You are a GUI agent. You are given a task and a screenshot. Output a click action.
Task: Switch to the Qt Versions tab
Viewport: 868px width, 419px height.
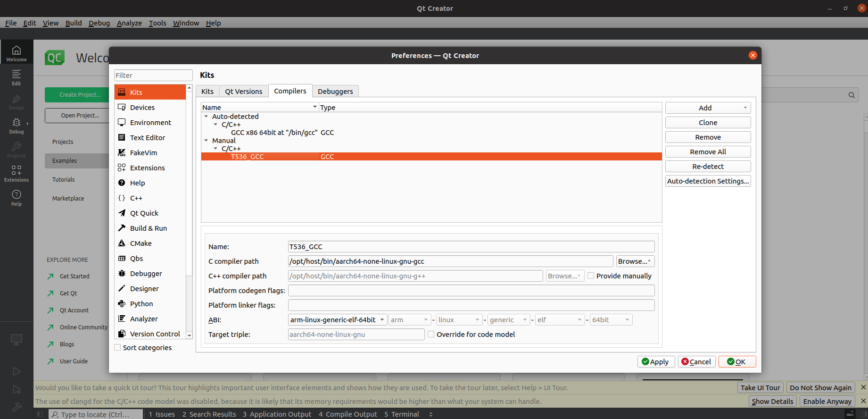pos(243,92)
